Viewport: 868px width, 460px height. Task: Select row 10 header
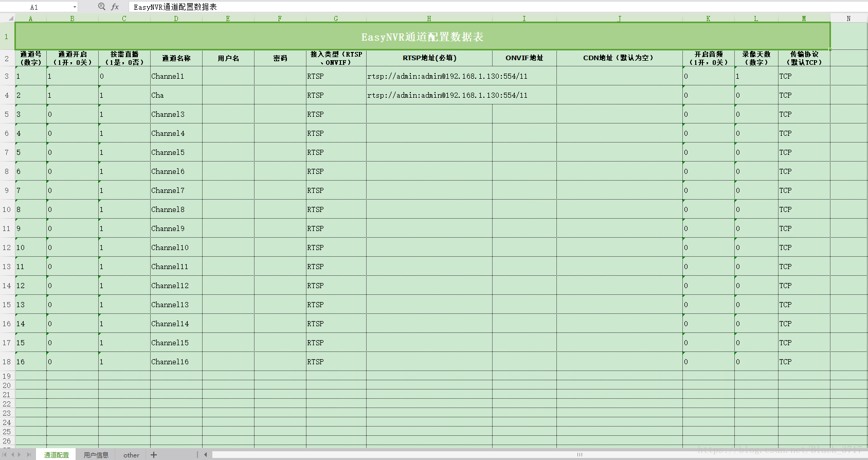pos(7,209)
